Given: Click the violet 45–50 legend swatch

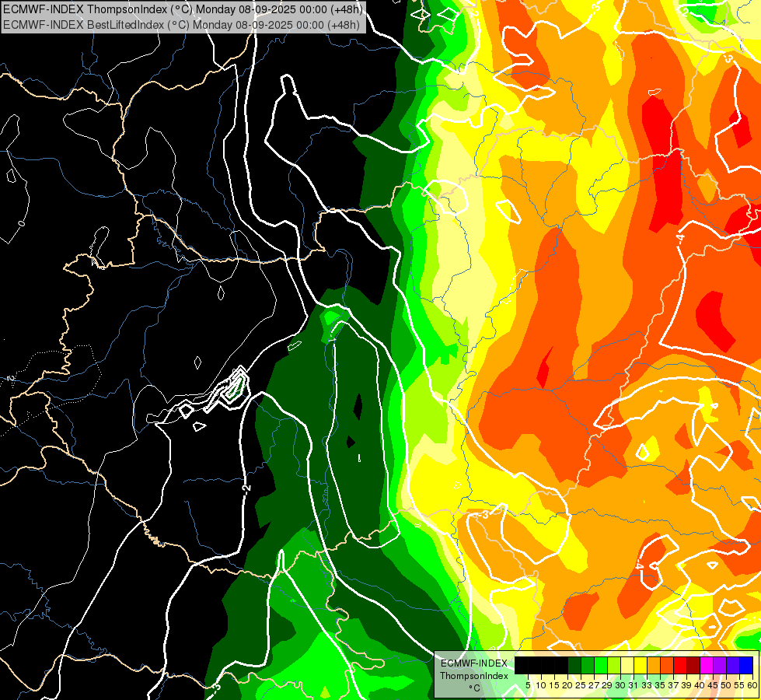Looking at the screenshot, I should pos(720,665).
